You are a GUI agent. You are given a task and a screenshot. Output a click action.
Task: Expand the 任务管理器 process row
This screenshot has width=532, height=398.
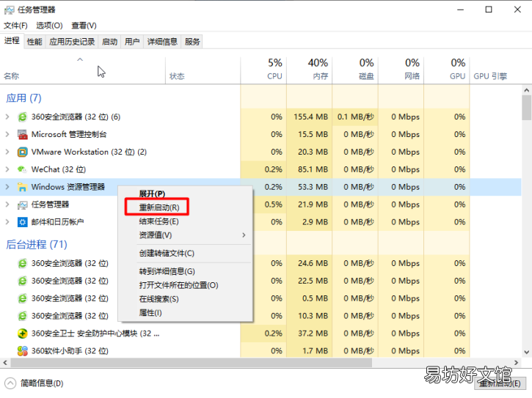(x=7, y=204)
